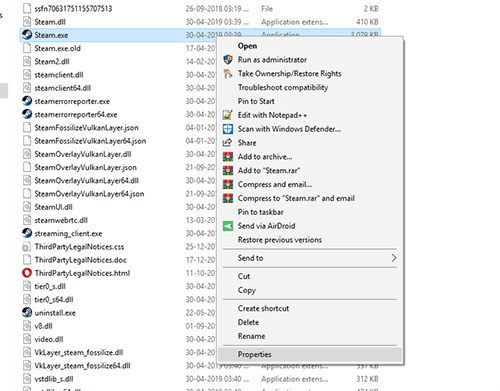Select the steamclient64.dll file name
500x391 pixels.
[63, 88]
